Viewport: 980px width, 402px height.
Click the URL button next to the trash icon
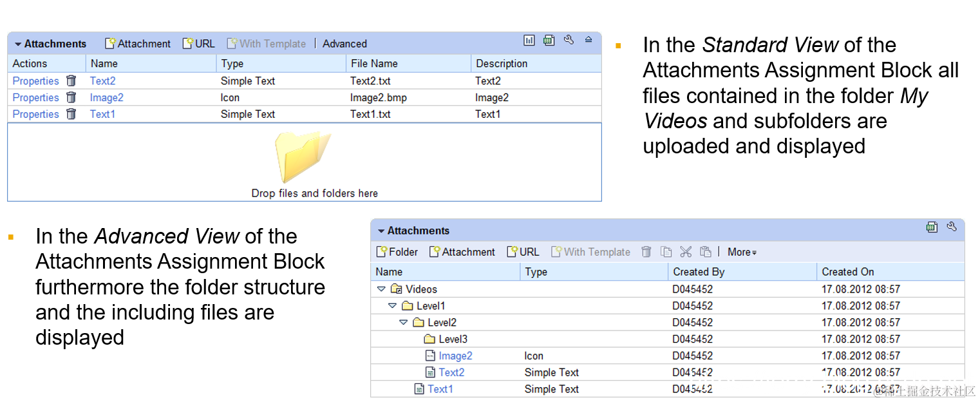(523, 252)
